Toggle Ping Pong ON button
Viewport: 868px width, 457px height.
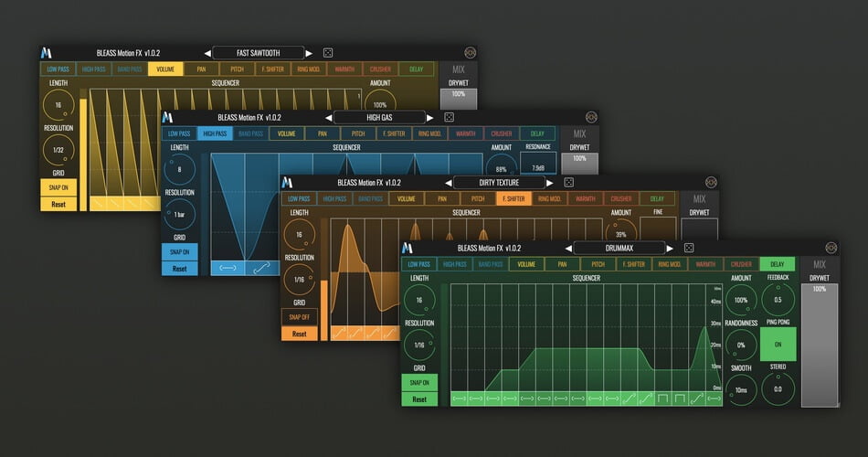click(778, 345)
